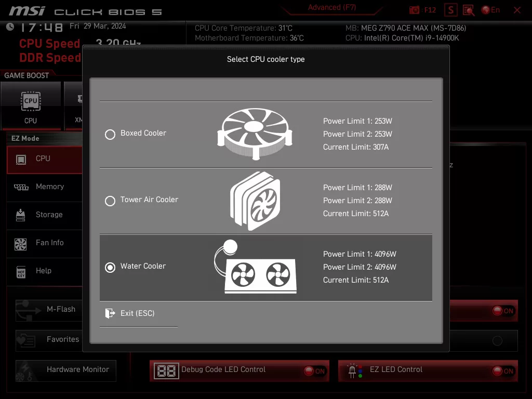Click Water Cooler Power Limit 1: 4096W text

360,254
